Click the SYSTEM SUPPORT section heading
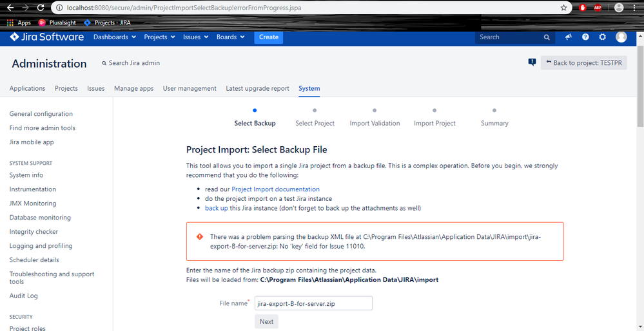The width and height of the screenshot is (644, 331). click(x=31, y=163)
